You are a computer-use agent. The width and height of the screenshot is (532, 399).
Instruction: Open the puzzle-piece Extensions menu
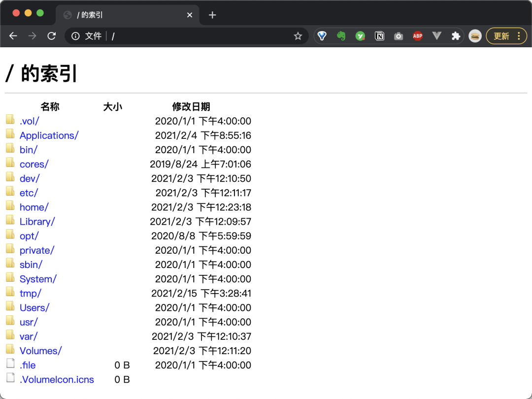456,36
